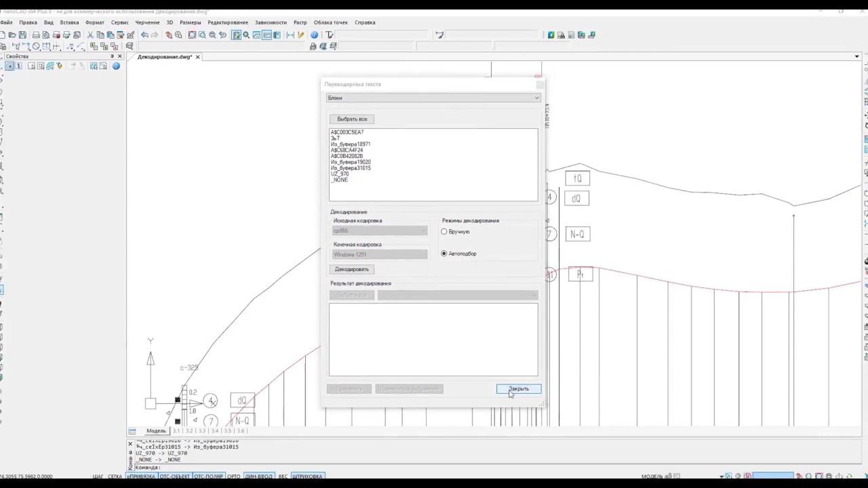Open the Конечная кодировка Windows-1251 dropdown
This screenshot has height=488, width=868.
pos(380,254)
